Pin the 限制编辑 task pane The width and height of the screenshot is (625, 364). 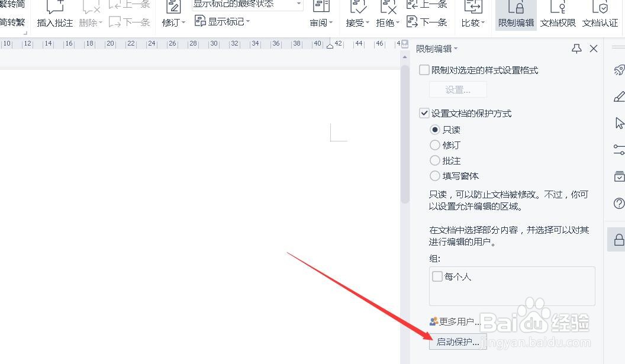(x=576, y=49)
